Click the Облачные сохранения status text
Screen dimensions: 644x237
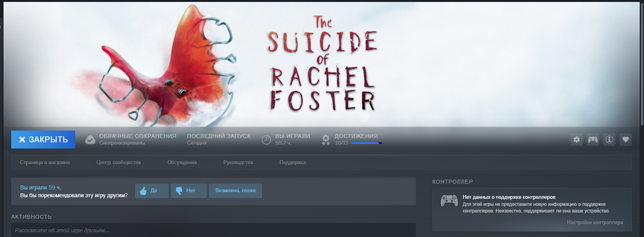click(x=137, y=139)
